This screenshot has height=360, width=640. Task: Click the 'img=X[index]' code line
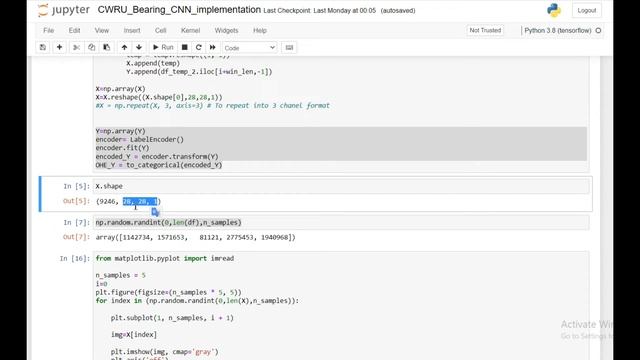click(133, 334)
